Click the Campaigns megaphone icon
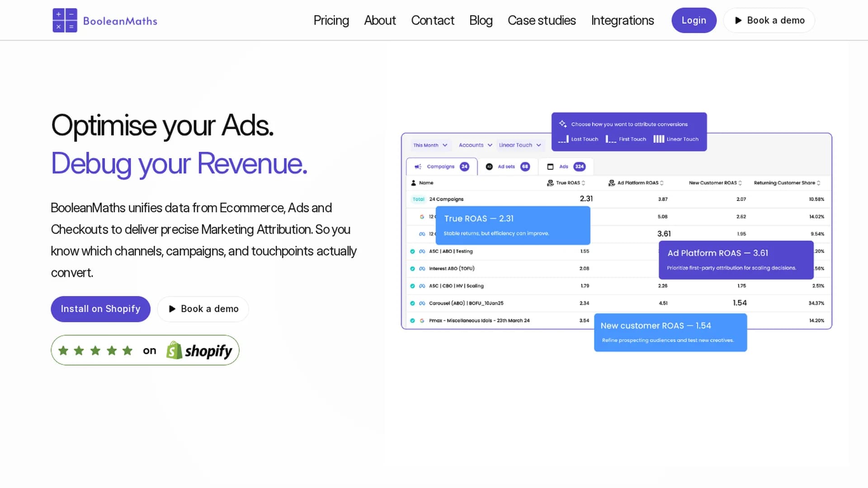 point(418,167)
